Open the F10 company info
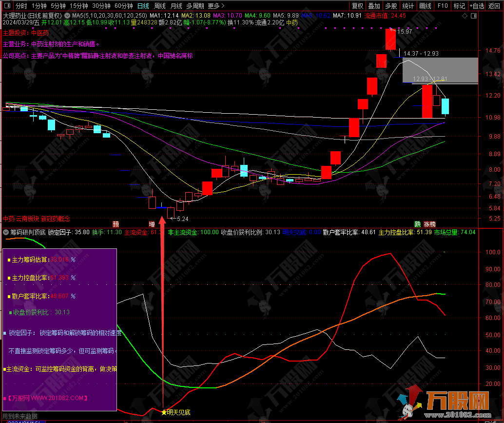504x423 pixels. 442,6
